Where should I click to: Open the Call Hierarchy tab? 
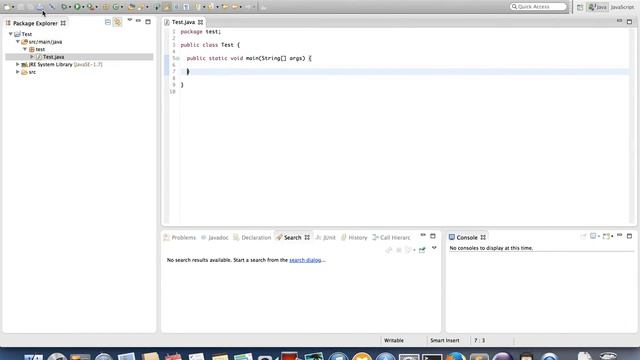[x=391, y=238]
